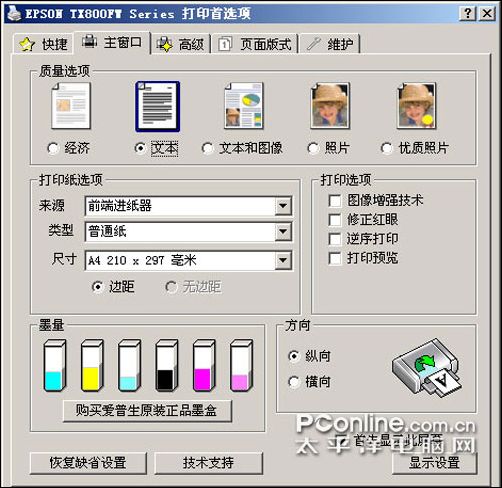Image resolution: width=502 pixels, height=488 pixels.
Task: Expand the 尺寸 paper size dropdown
Action: pyautogui.click(x=283, y=260)
